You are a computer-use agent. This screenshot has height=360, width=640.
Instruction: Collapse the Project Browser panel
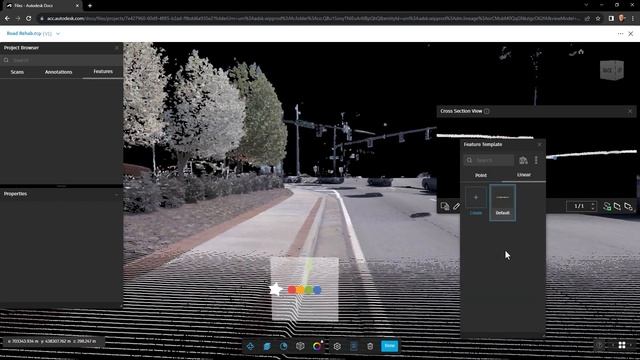click(x=116, y=48)
